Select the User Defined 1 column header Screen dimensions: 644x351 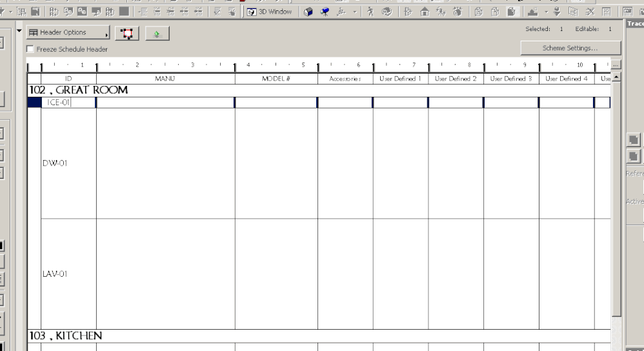point(401,79)
